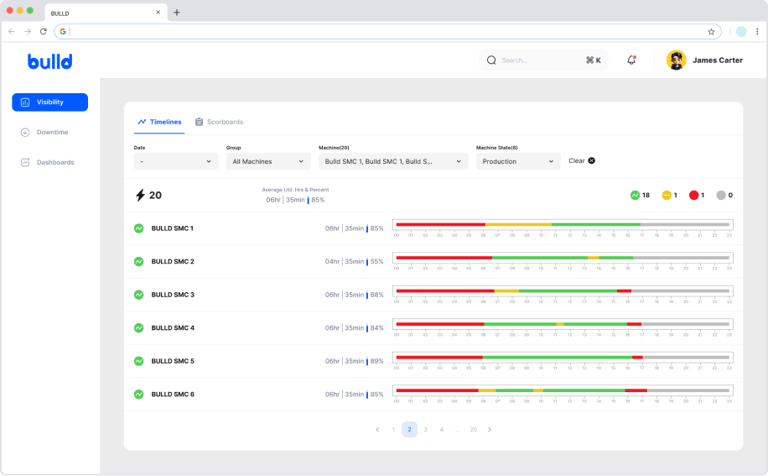Click 55% utilization for BULLD SMC 2
Image resolution: width=768 pixels, height=476 pixels.
377,262
